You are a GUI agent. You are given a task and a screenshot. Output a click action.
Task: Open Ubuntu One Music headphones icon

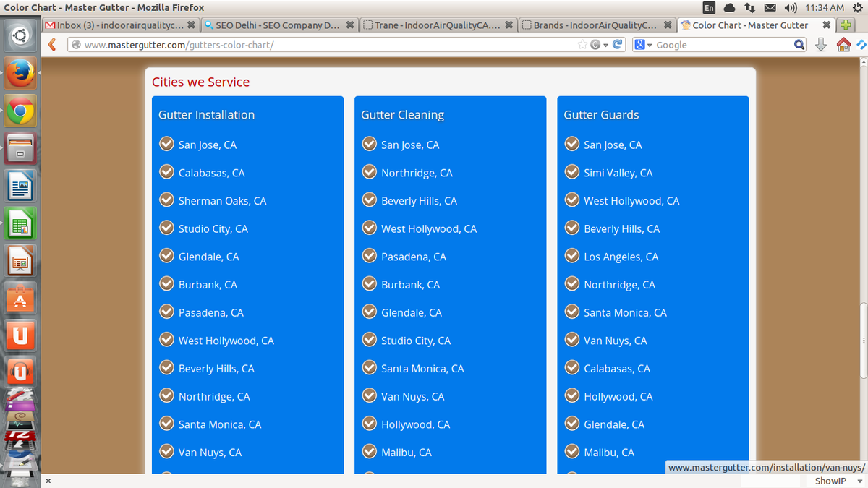pyautogui.click(x=20, y=373)
